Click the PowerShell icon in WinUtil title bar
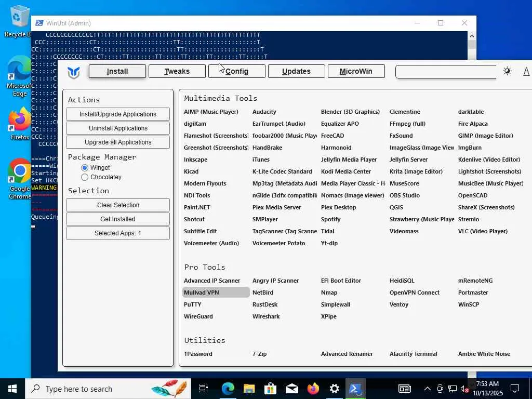The width and height of the screenshot is (532, 399). [39, 23]
